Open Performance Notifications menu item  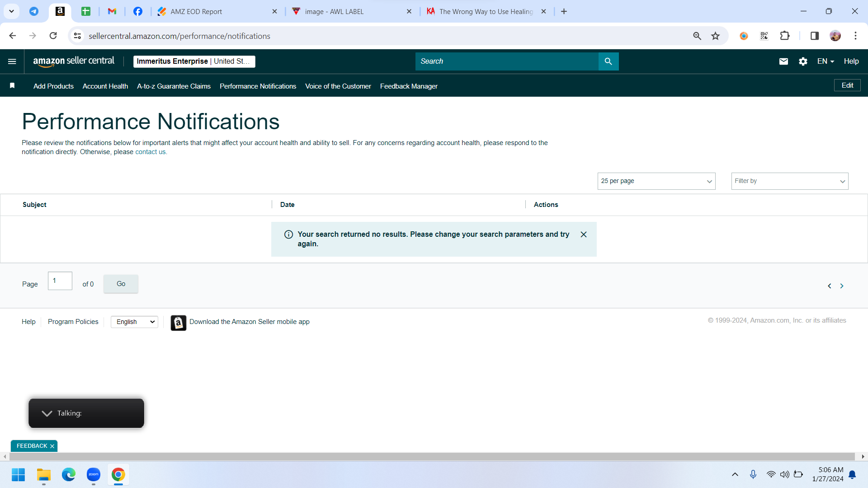[258, 86]
